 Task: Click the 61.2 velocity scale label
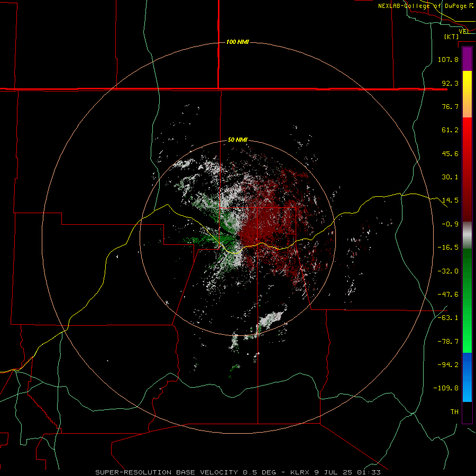pyautogui.click(x=450, y=130)
